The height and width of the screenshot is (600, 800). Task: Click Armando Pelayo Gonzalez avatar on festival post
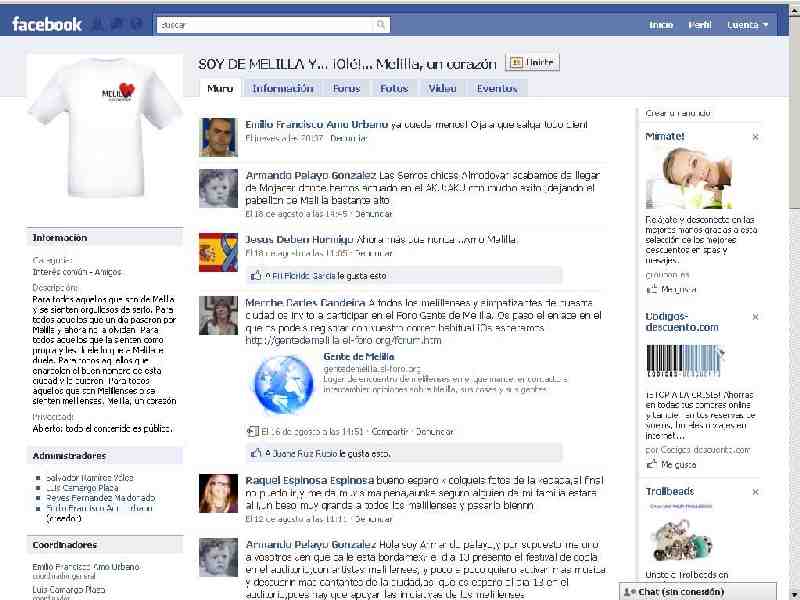click(x=218, y=557)
